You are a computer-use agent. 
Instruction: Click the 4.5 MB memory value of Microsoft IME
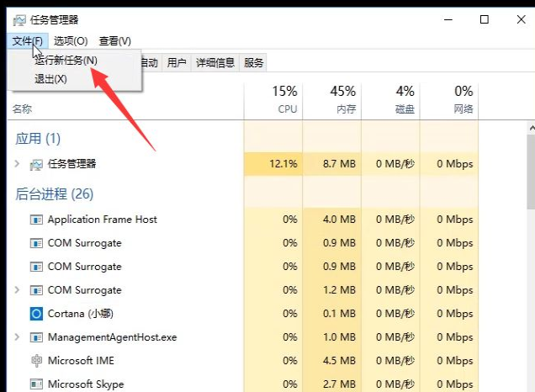(x=339, y=361)
